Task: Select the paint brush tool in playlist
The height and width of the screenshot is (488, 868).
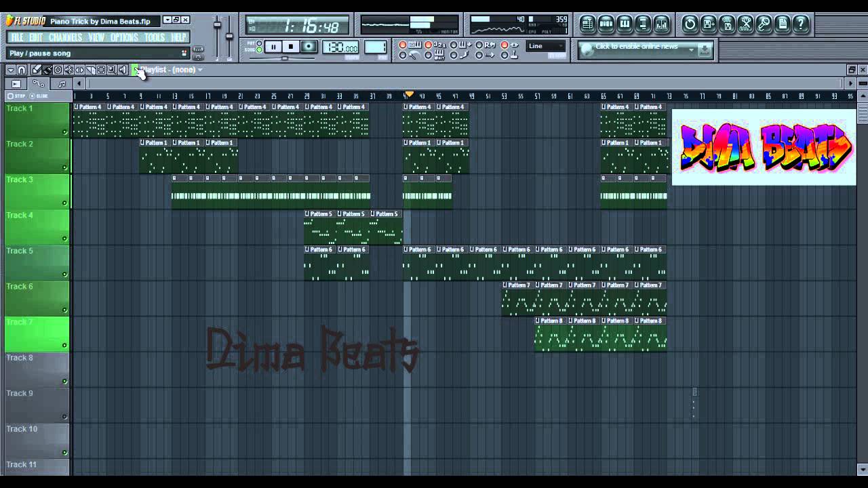Action: [47, 70]
